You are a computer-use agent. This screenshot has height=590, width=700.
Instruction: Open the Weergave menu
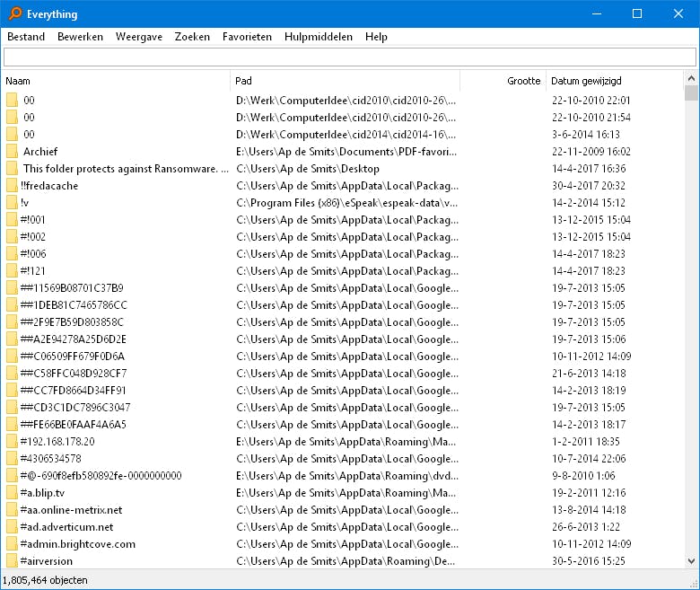click(139, 37)
